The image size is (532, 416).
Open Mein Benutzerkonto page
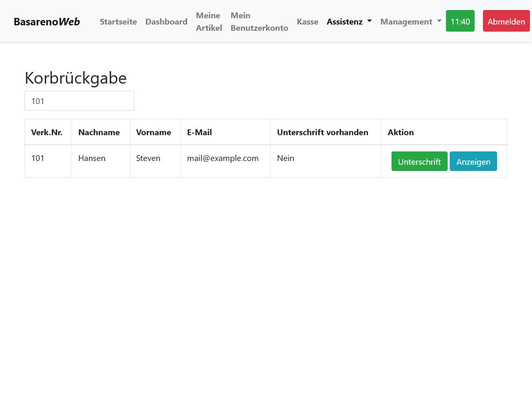pyautogui.click(x=259, y=22)
